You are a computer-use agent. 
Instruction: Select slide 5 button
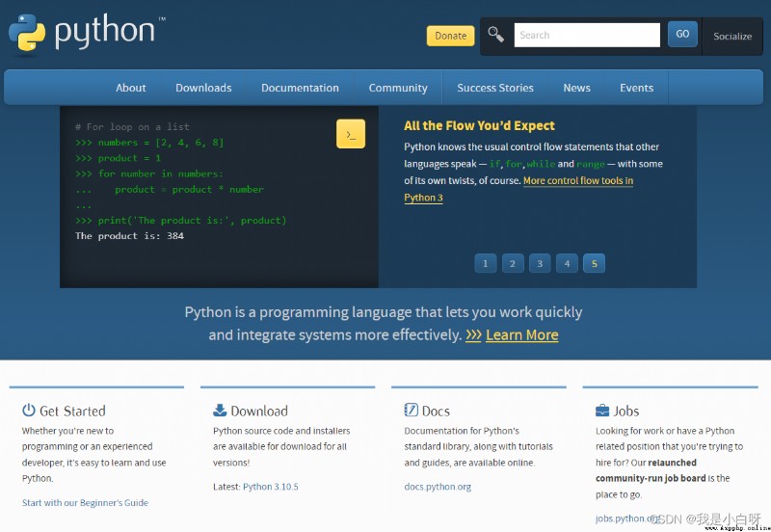point(594,263)
